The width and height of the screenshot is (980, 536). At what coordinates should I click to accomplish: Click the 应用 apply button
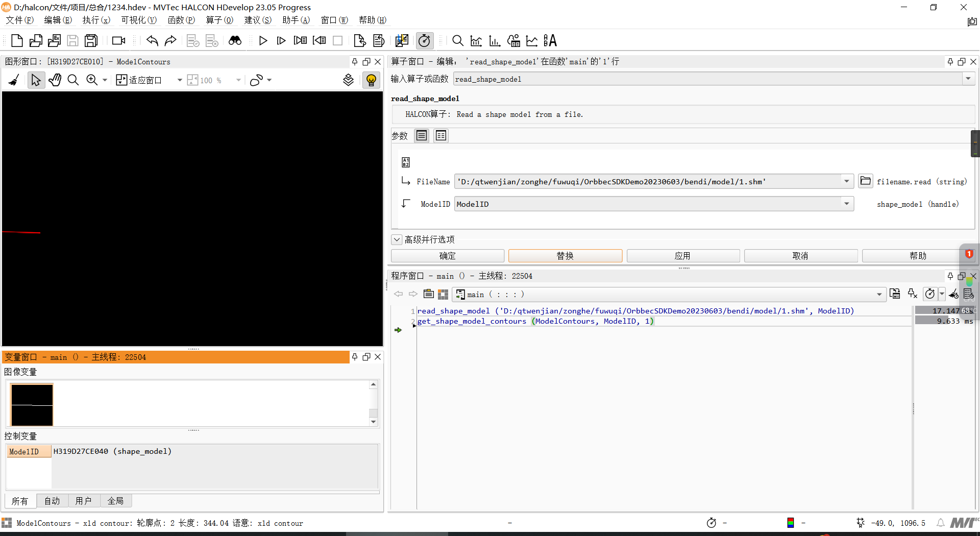[683, 256]
